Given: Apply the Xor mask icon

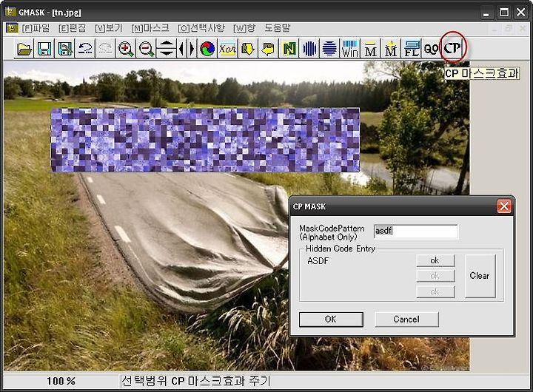Looking at the screenshot, I should (228, 49).
